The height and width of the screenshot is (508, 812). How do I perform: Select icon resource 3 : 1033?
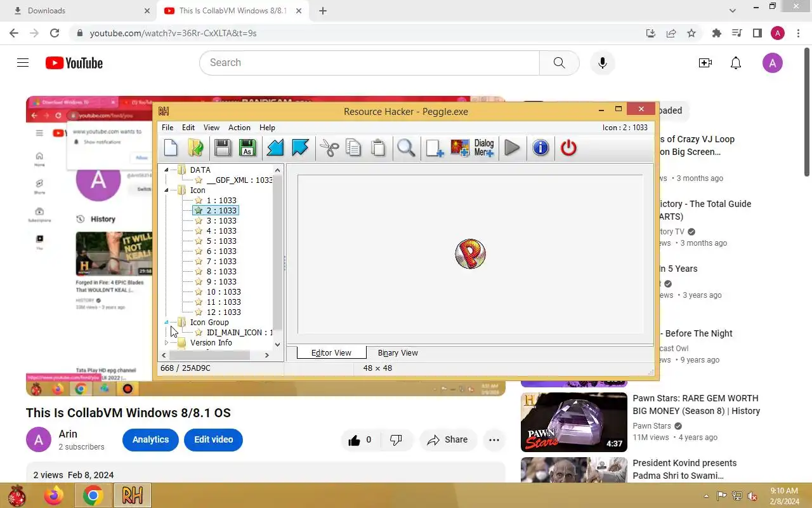[221, 221]
